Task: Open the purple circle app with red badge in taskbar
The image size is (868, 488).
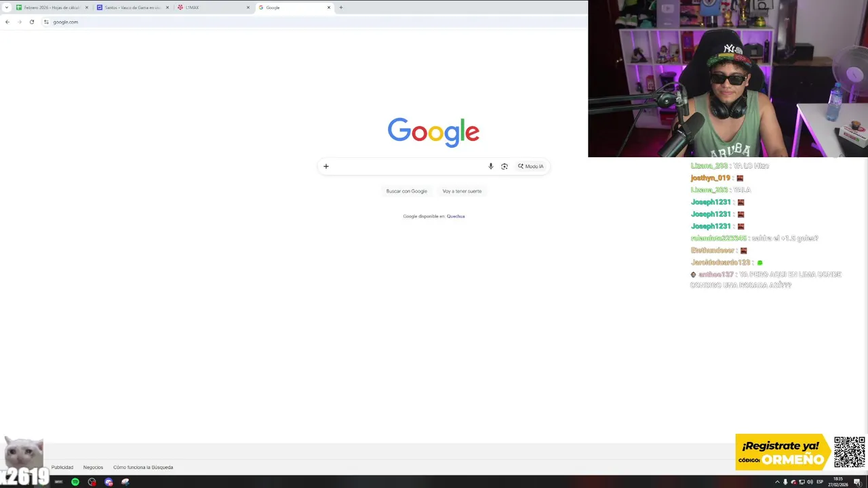Action: click(x=108, y=482)
